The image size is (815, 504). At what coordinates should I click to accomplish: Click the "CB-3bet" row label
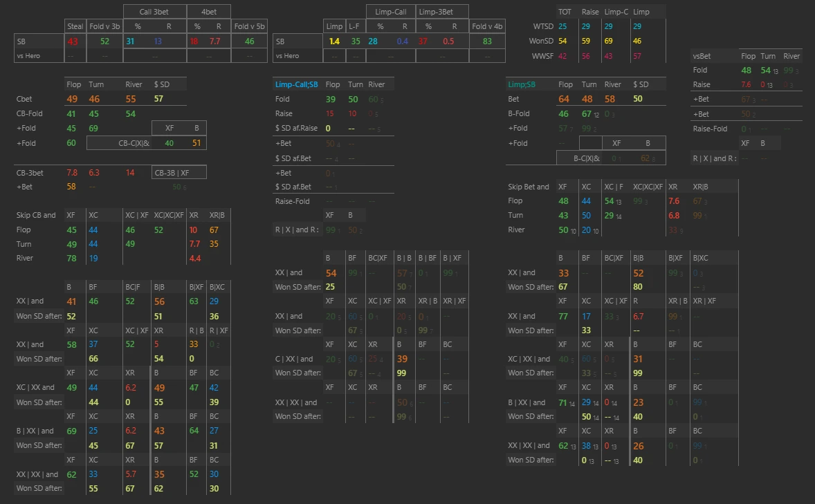click(x=30, y=173)
